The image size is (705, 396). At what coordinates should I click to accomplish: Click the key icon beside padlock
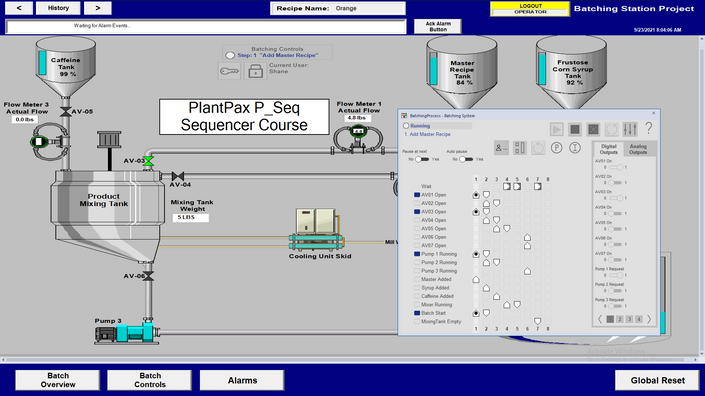229,71
